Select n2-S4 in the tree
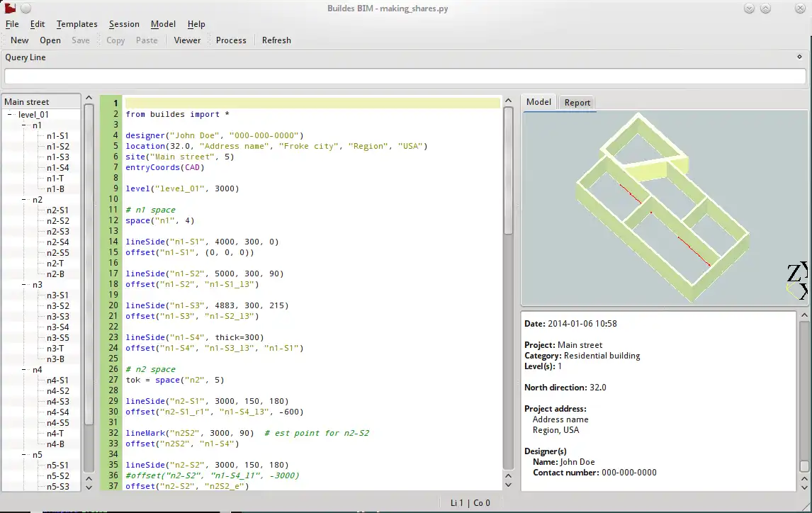This screenshot has height=513, width=812. tap(58, 242)
